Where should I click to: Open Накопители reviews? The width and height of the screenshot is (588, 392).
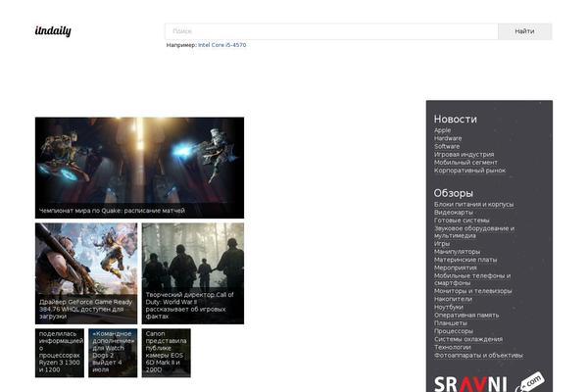pyautogui.click(x=453, y=299)
